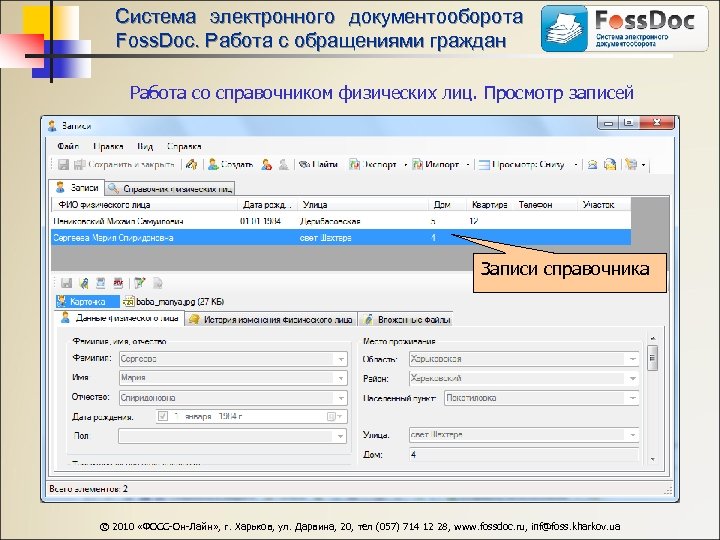Toggle the 'Дата рождения' checkbox
The width and height of the screenshot is (720, 540).
(163, 416)
